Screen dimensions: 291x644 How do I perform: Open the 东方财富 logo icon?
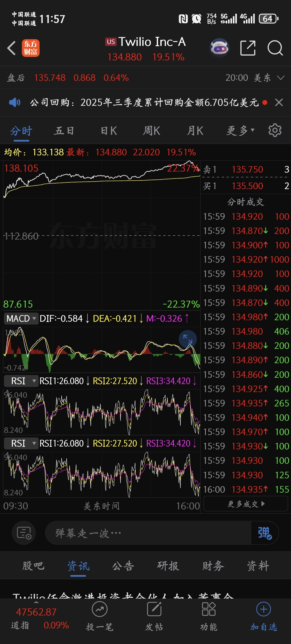[31, 48]
